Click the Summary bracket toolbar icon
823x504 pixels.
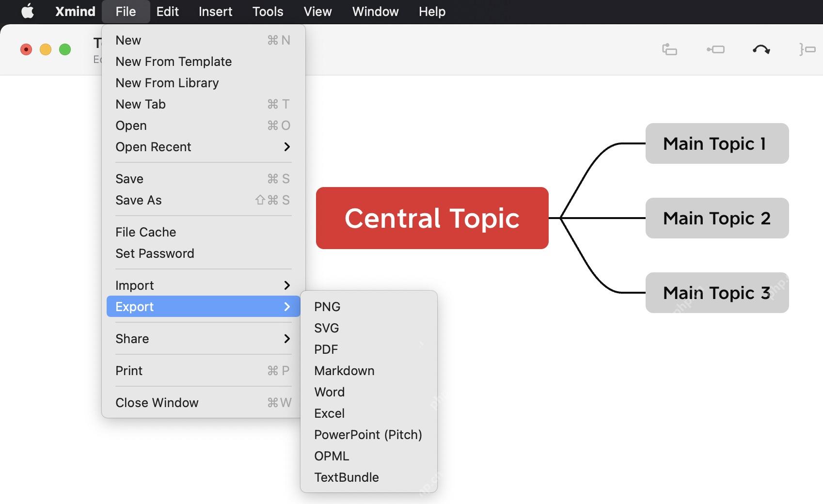coord(807,49)
